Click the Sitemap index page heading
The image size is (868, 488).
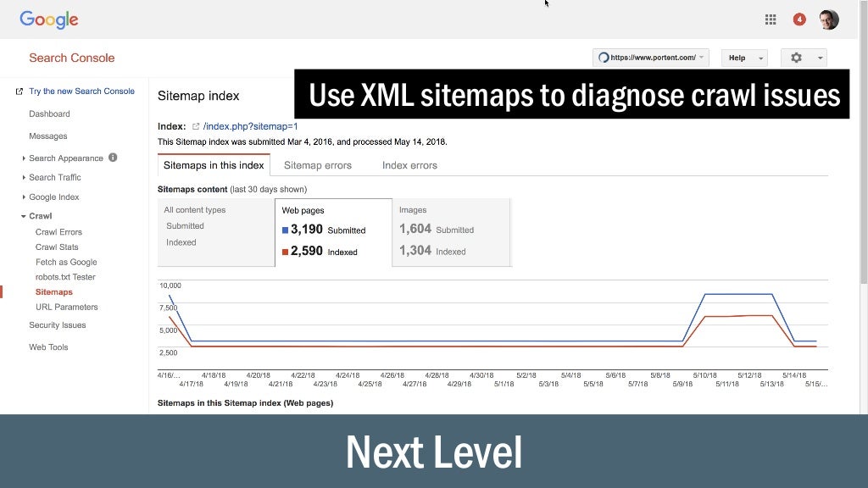click(x=198, y=96)
